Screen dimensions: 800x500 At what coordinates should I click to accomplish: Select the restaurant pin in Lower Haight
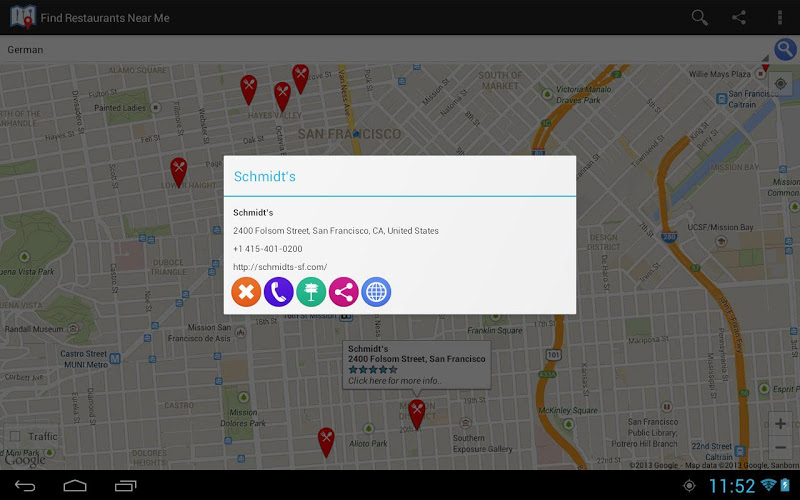[x=179, y=172]
